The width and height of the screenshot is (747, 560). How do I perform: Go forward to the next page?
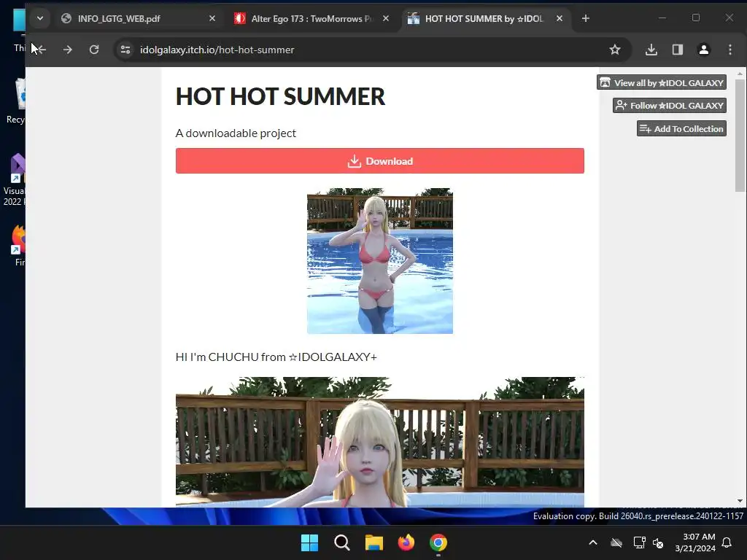[x=68, y=50]
